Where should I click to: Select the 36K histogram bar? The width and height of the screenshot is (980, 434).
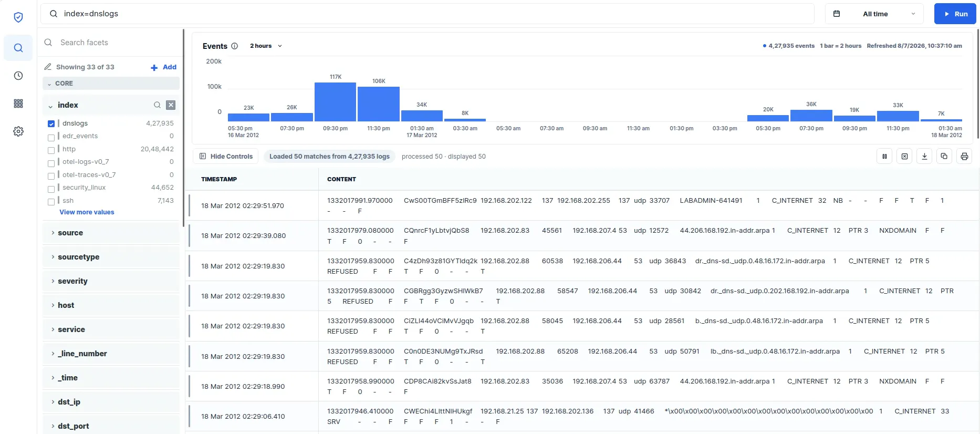click(x=811, y=116)
